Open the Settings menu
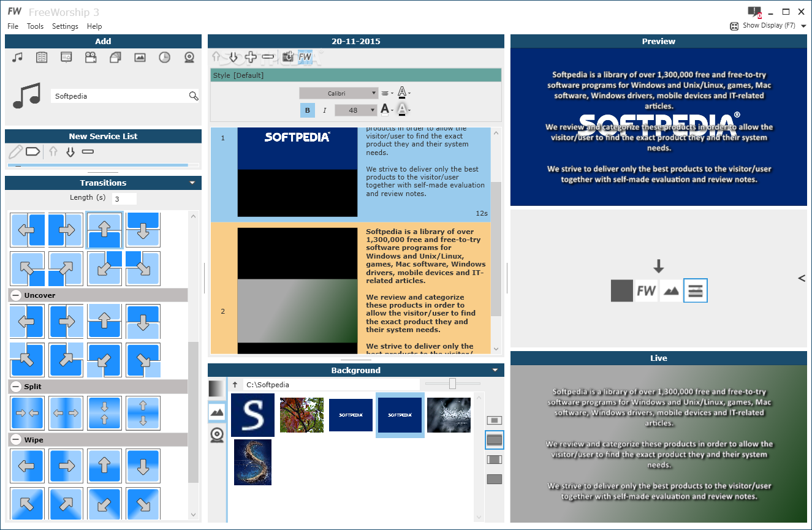 point(65,26)
